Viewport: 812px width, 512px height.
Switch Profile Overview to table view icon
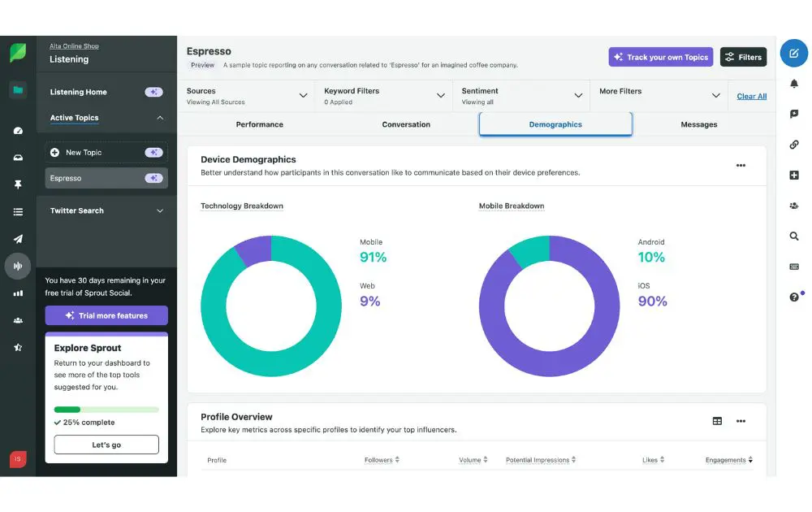coord(717,421)
